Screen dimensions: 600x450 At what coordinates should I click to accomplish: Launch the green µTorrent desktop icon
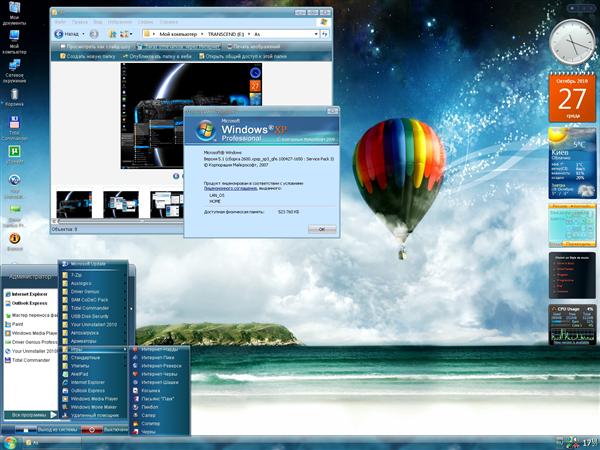click(14, 154)
